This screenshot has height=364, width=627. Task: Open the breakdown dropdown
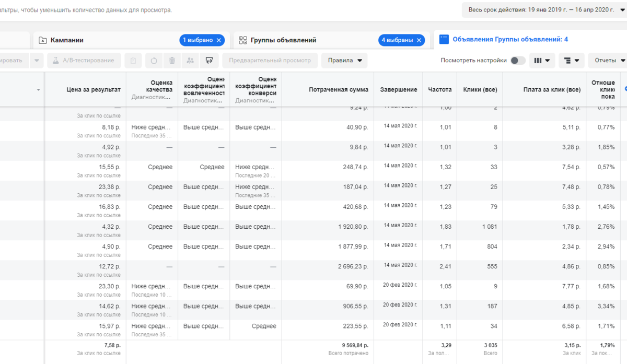[572, 61]
